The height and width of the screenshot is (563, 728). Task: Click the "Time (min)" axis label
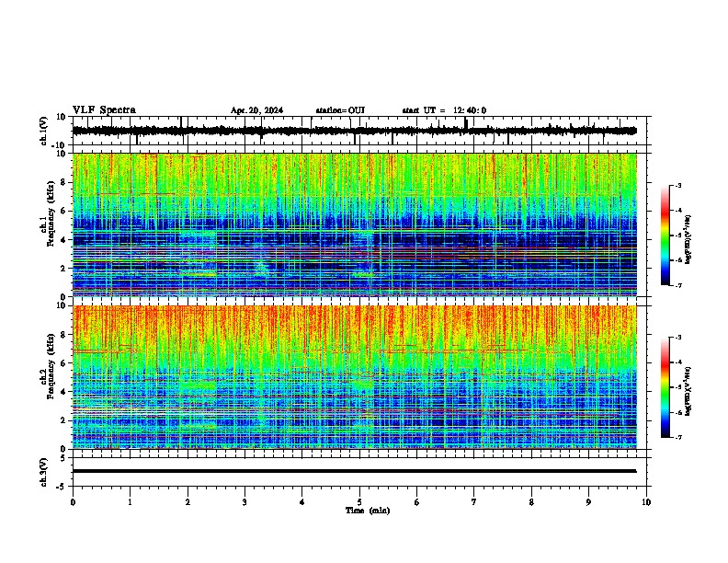click(x=368, y=511)
